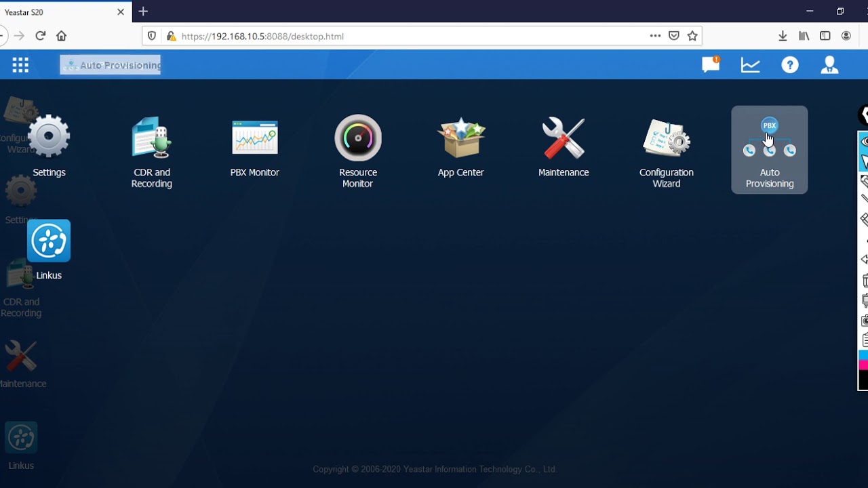Open the user account icon in the blue header
868x488 pixels.
pyautogui.click(x=829, y=65)
